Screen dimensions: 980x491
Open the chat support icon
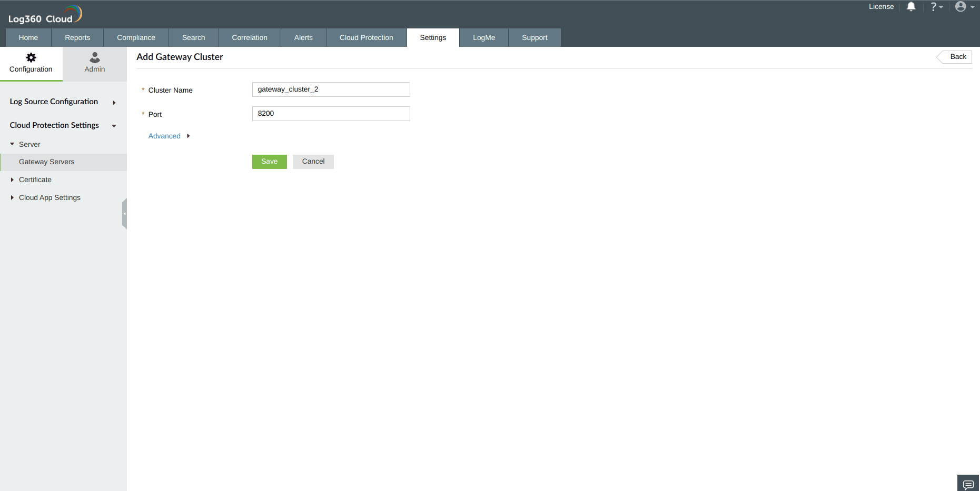pos(968,483)
